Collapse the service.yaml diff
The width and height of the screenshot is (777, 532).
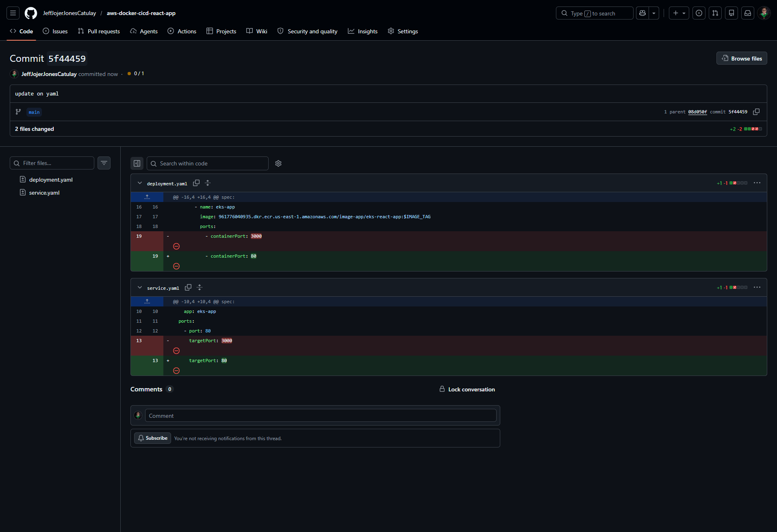coord(140,287)
